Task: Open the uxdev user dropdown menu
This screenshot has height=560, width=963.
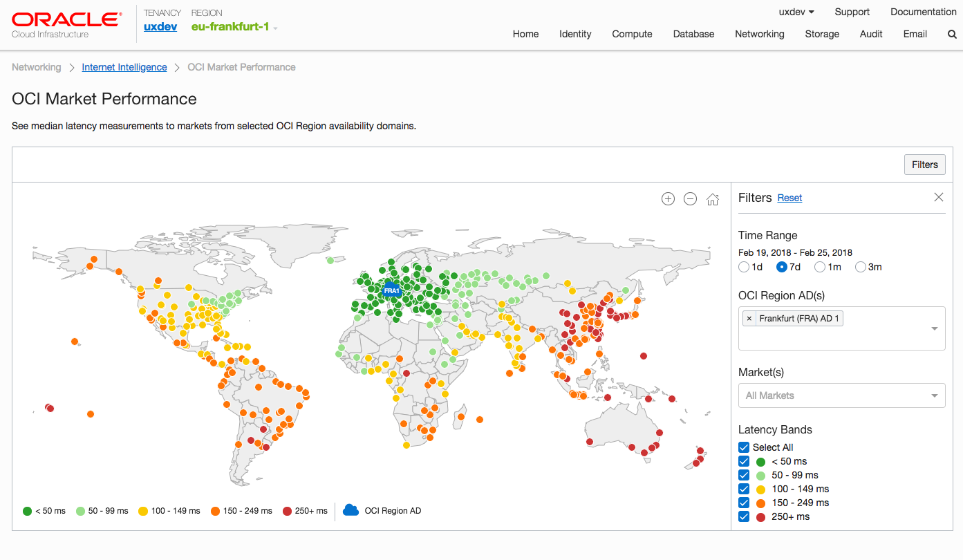Action: [796, 12]
